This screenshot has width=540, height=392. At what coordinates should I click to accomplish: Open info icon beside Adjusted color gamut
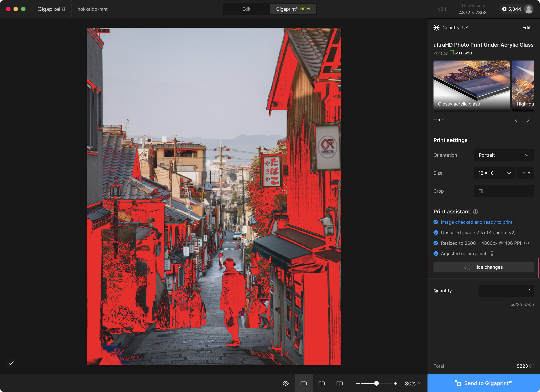pos(492,254)
